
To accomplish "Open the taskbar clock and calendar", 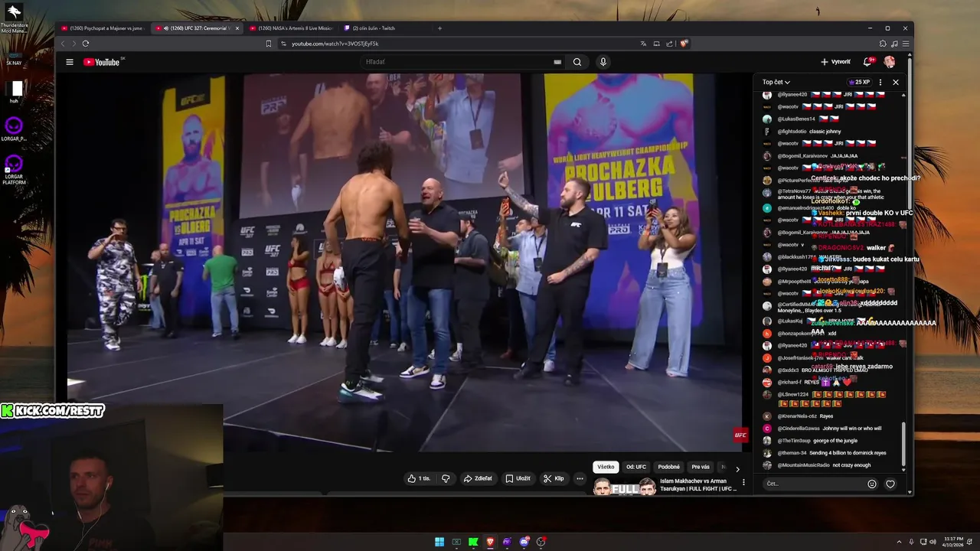I will click(x=953, y=542).
